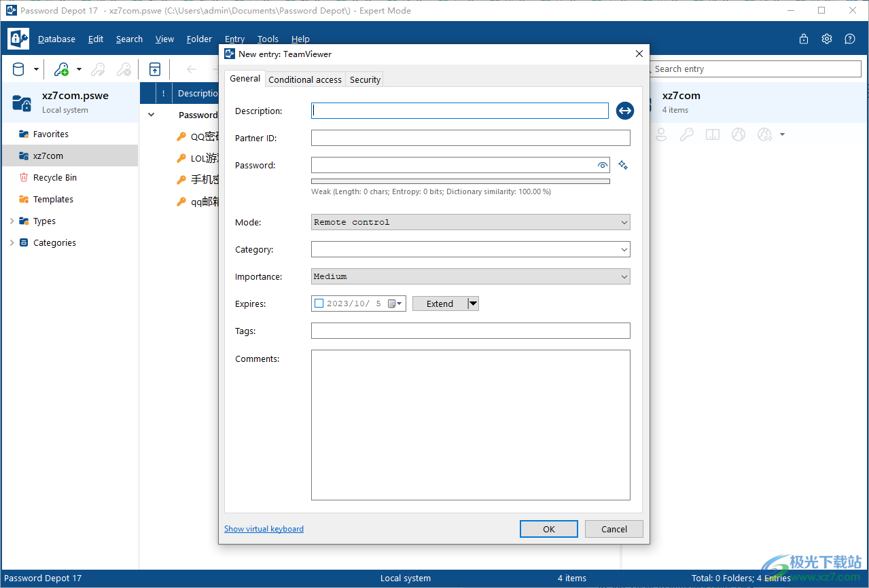Click the edit entry key icon
The image size is (869, 588).
(99, 69)
